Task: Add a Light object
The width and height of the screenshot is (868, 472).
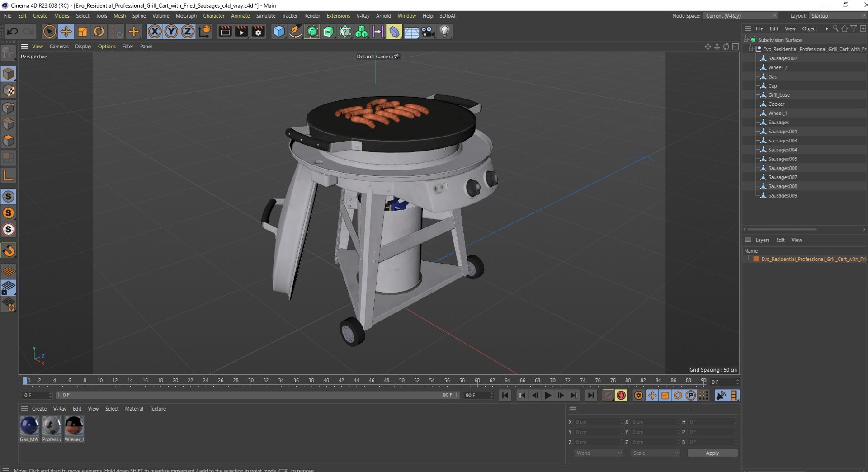Action: click(444, 31)
